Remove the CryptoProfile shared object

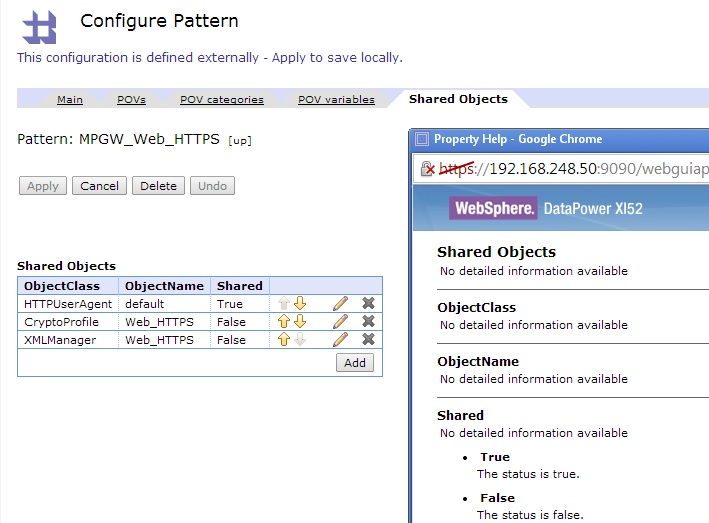368,322
